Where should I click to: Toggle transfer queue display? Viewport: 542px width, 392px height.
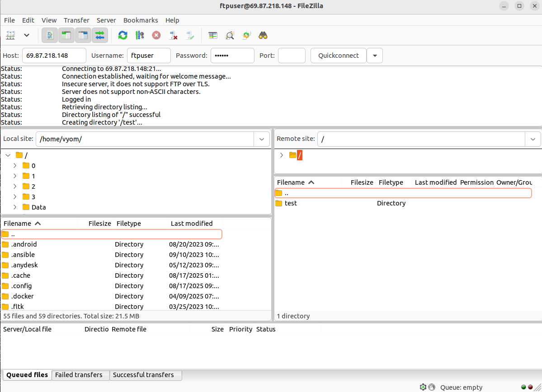pyautogui.click(x=100, y=35)
